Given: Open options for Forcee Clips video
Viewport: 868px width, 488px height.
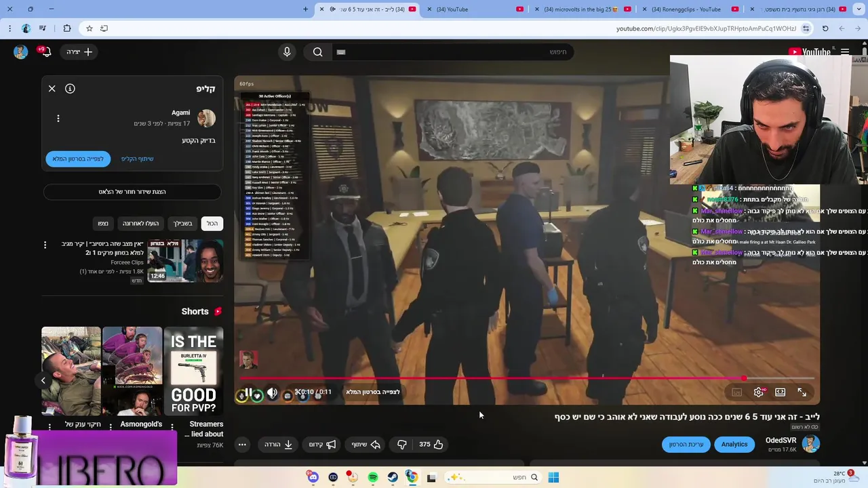Looking at the screenshot, I should tap(45, 245).
